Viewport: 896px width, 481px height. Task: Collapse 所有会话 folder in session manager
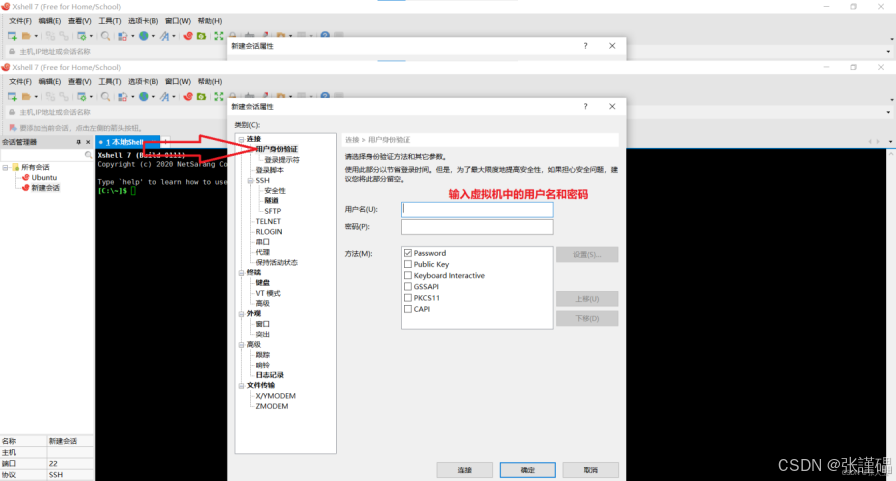point(6,167)
